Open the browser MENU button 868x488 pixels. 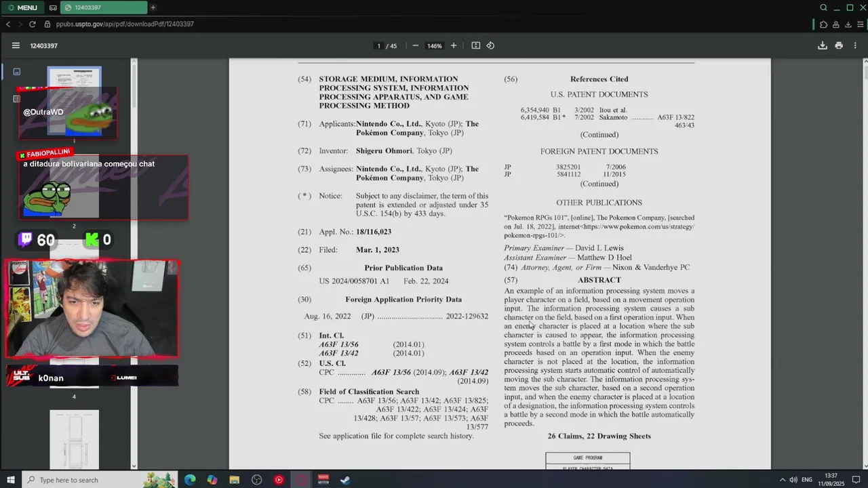23,7
